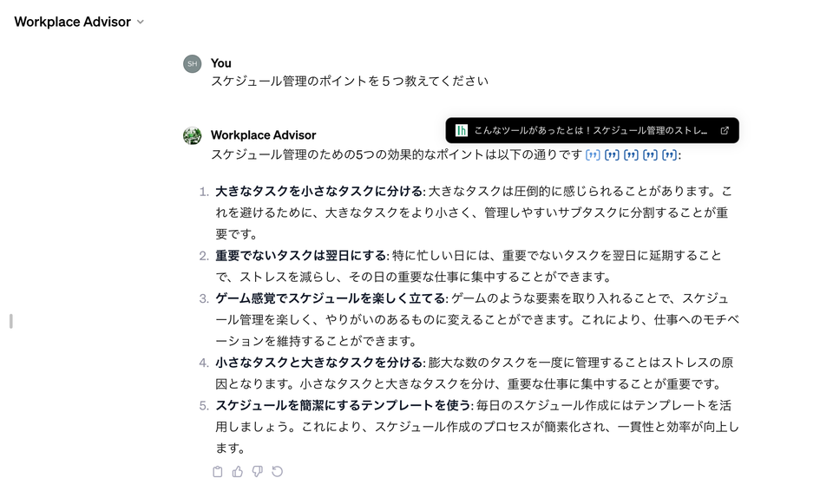The image size is (833, 504).
Task: Click the SH user avatar
Action: [192, 63]
